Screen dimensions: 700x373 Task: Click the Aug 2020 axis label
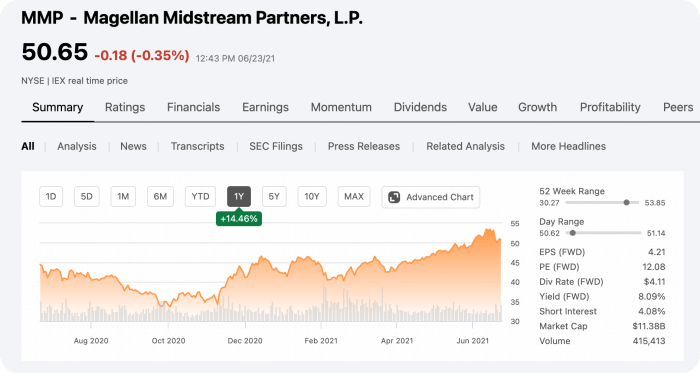click(x=91, y=341)
